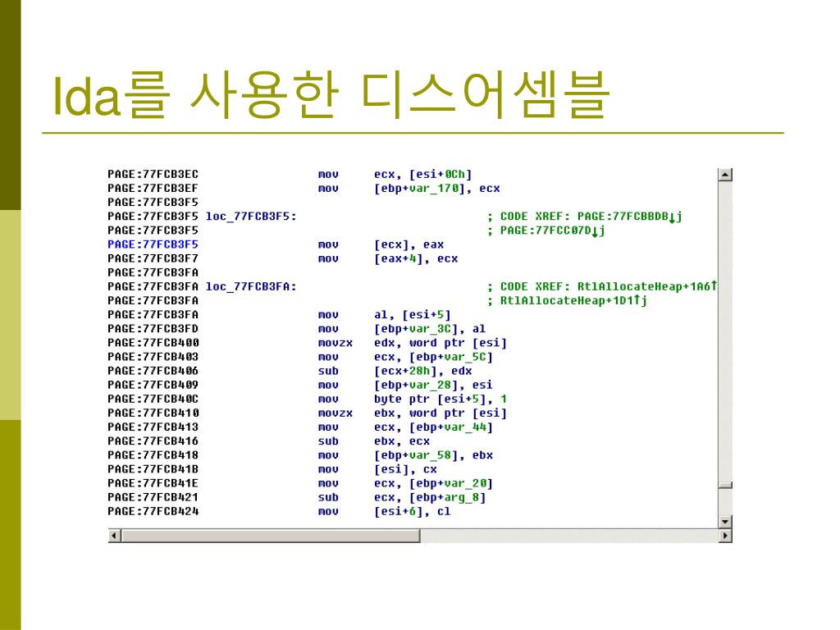Click the slide title Ida를 사용한 디스어셈블
This screenshot has height=630, width=840.
click(331, 95)
